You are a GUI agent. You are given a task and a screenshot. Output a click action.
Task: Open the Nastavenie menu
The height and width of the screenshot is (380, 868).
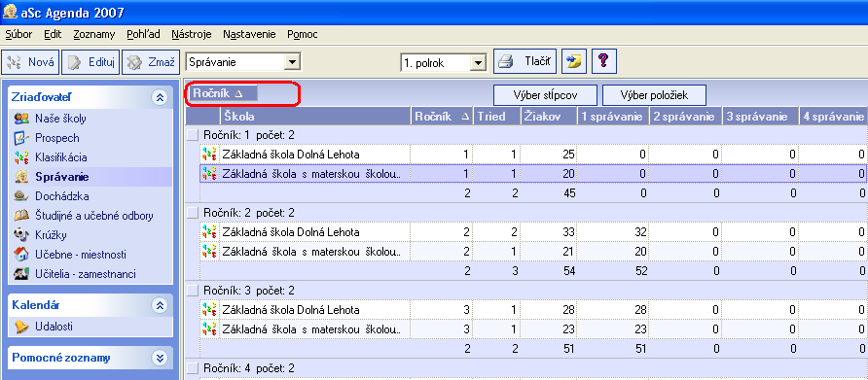[x=249, y=34]
